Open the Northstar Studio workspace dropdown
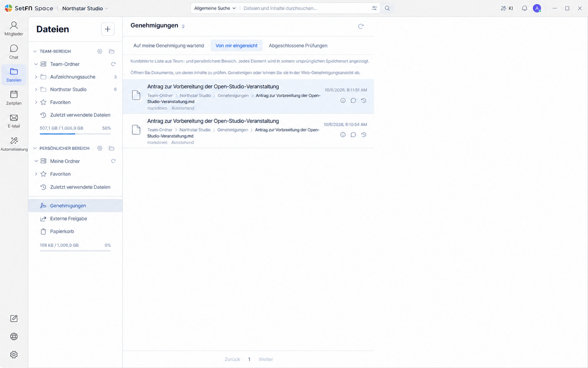Screen dimensions: 588x368 [x=85, y=8]
